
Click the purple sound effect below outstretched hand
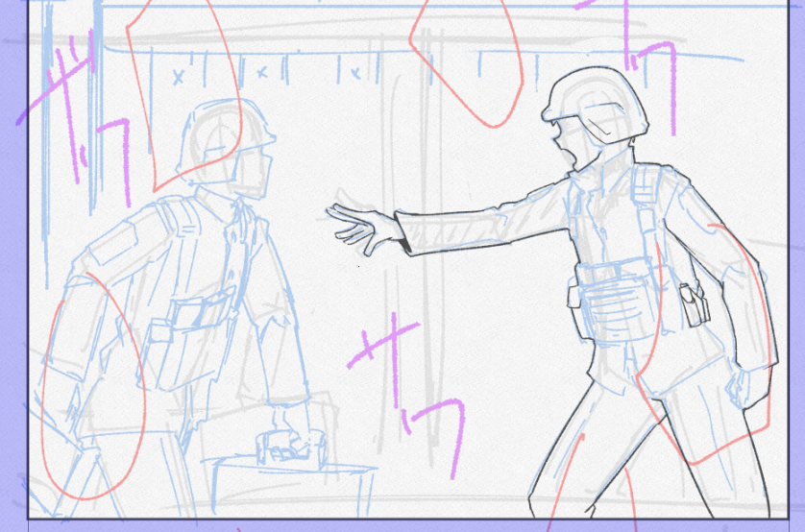point(405,395)
